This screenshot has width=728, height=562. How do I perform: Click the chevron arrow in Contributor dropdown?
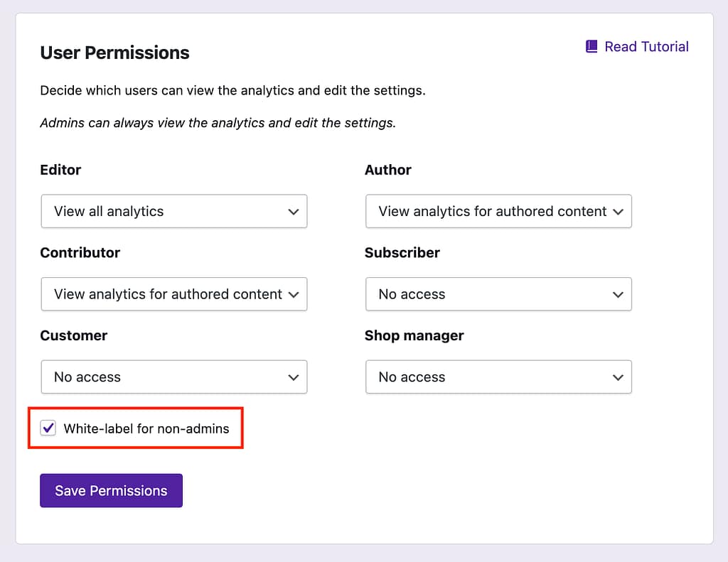pyautogui.click(x=293, y=295)
